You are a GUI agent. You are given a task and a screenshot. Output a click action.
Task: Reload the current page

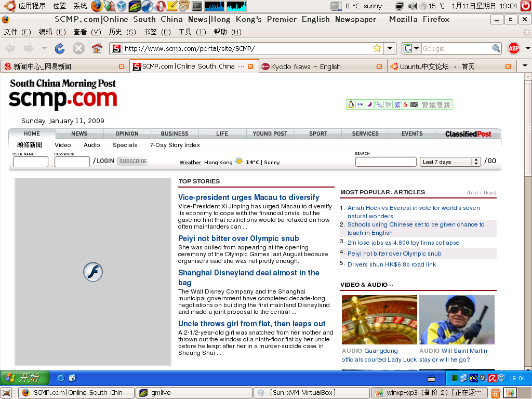point(60,48)
